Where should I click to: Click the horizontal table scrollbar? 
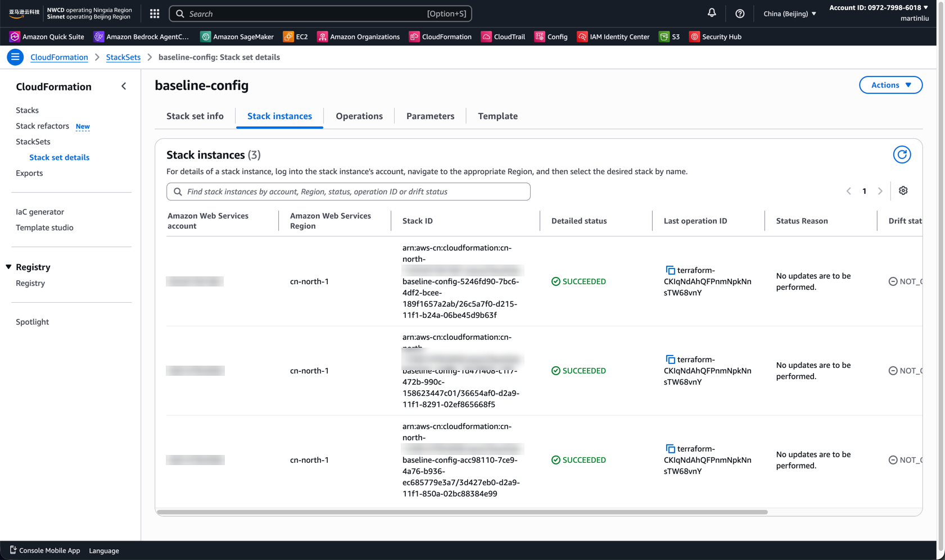point(462,512)
